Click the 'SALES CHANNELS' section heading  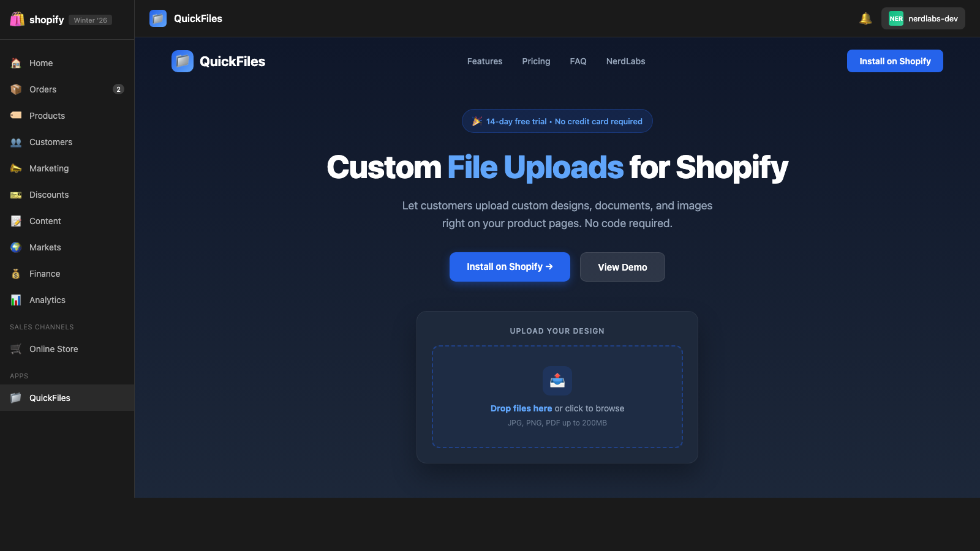[42, 327]
